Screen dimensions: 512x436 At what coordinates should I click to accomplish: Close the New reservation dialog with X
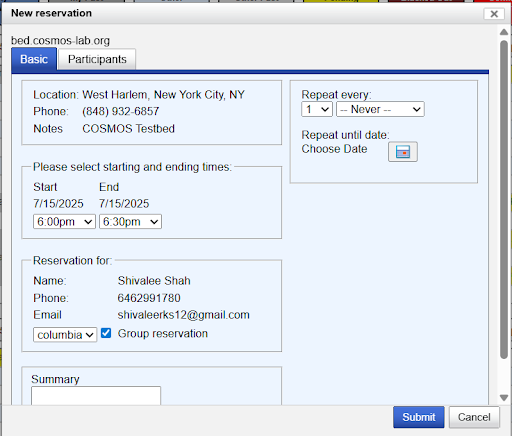pos(494,14)
